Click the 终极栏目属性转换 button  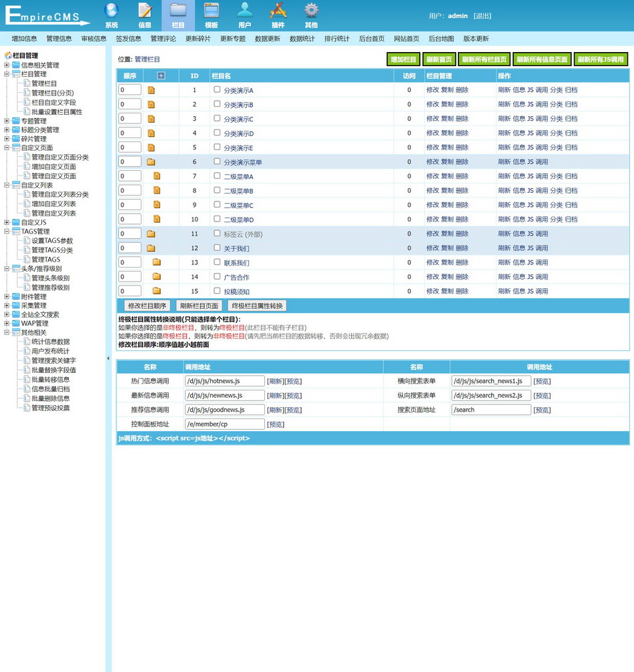[x=257, y=306]
